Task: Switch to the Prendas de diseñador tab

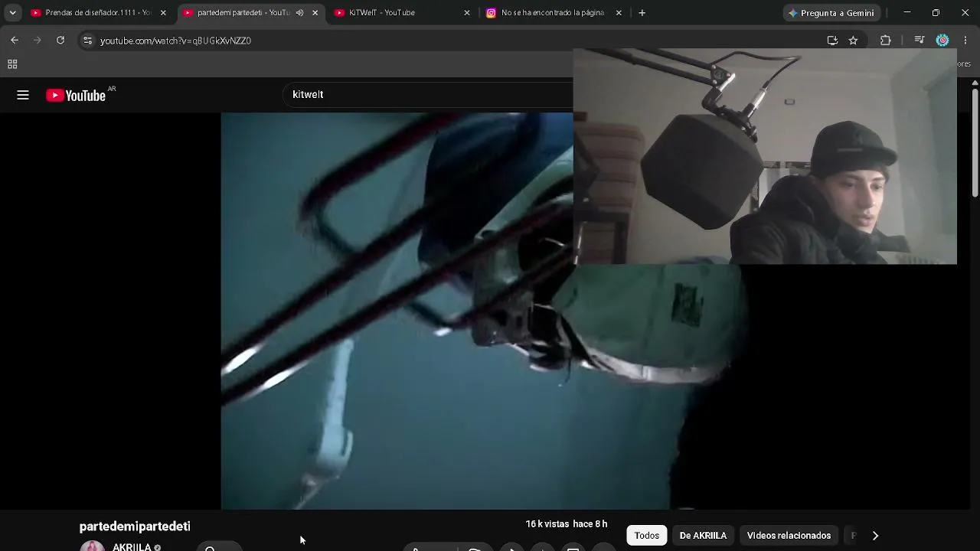Action: point(98,13)
